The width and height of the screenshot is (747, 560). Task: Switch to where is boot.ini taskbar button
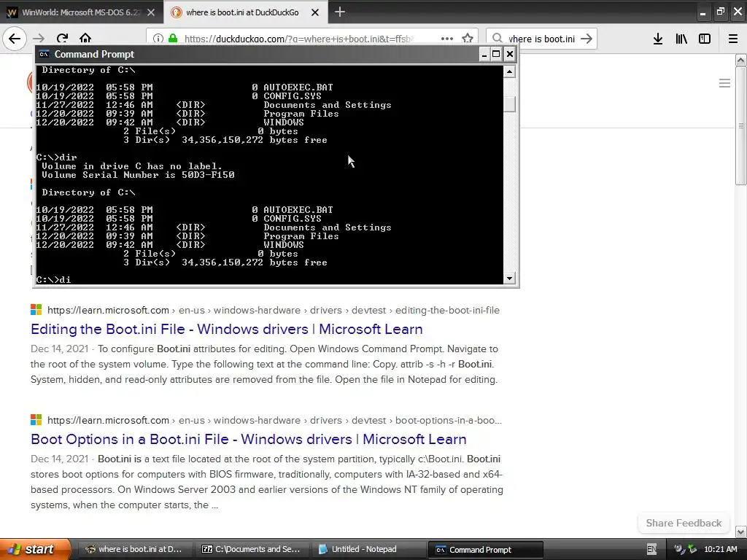(x=134, y=549)
